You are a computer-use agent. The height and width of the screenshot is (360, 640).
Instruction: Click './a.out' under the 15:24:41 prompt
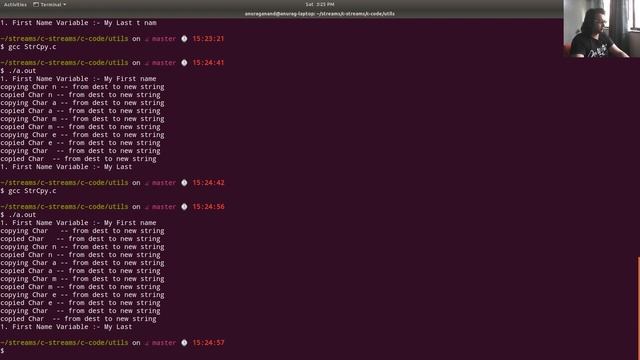(22, 71)
